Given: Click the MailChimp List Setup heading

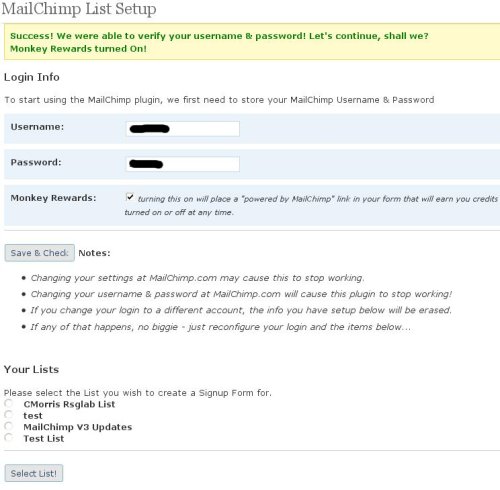Looking at the screenshot, I should (x=79, y=9).
